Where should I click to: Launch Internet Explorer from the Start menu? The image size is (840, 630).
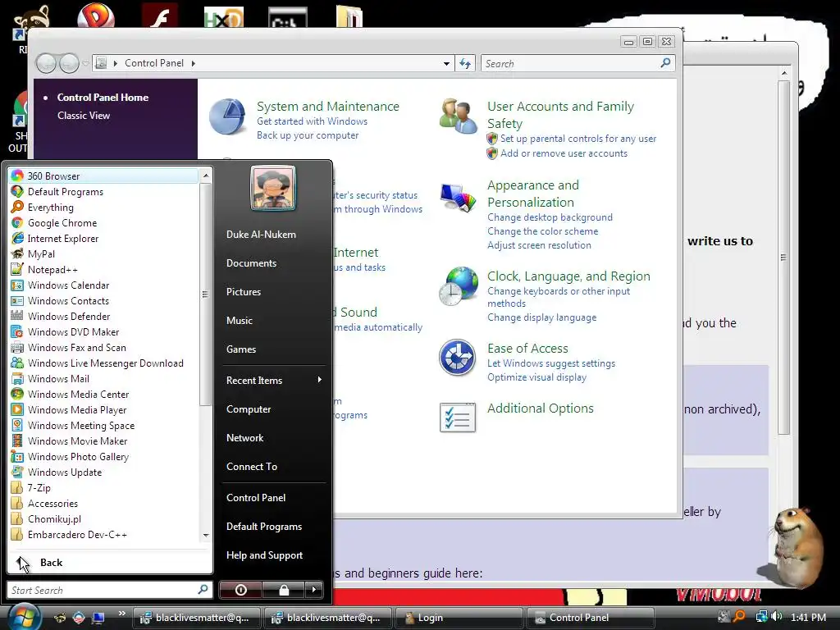(x=103, y=239)
